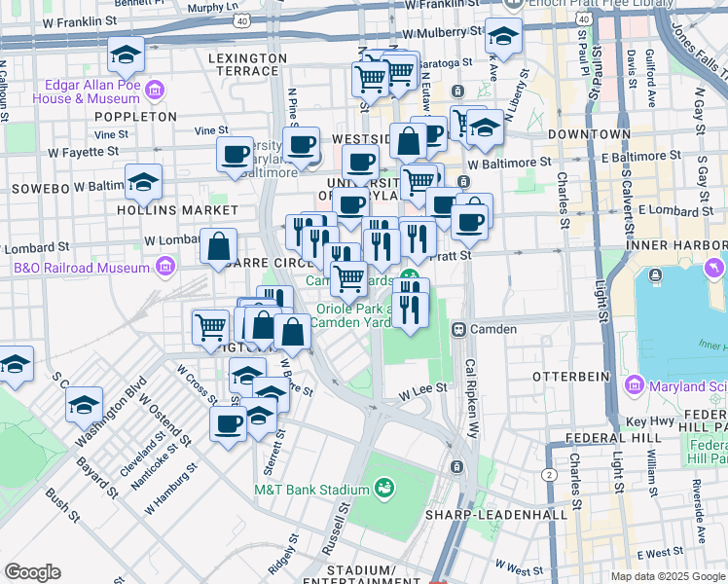Image resolution: width=728 pixels, height=584 pixels.
Task: Select the W Lee St street label
Action: coord(423,392)
